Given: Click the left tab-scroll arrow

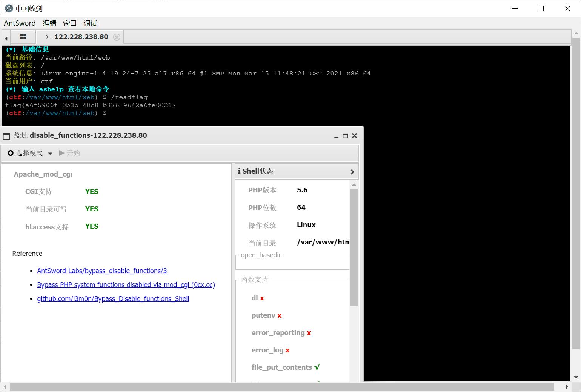Looking at the screenshot, I should 6,38.
